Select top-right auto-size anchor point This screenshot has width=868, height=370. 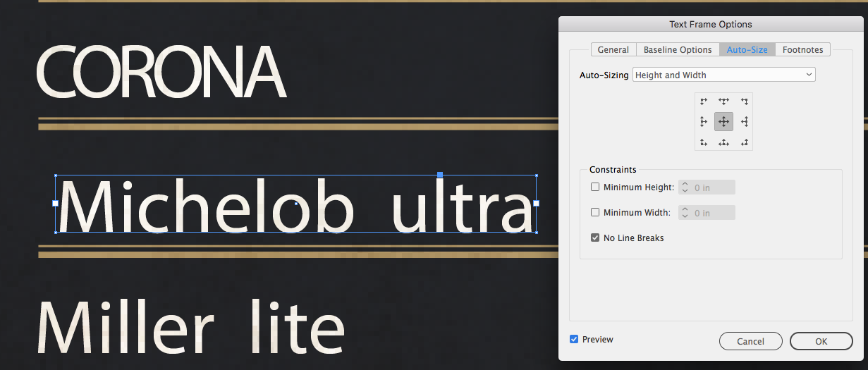point(744,101)
